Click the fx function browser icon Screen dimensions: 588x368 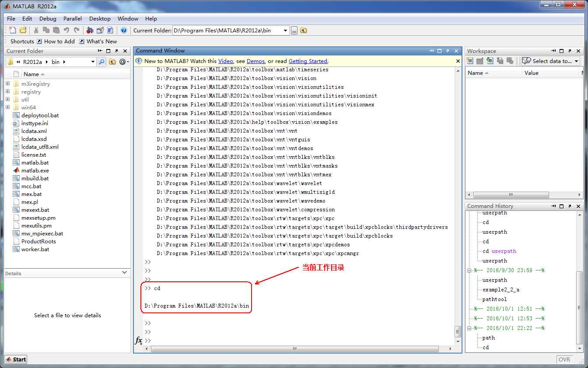click(138, 340)
